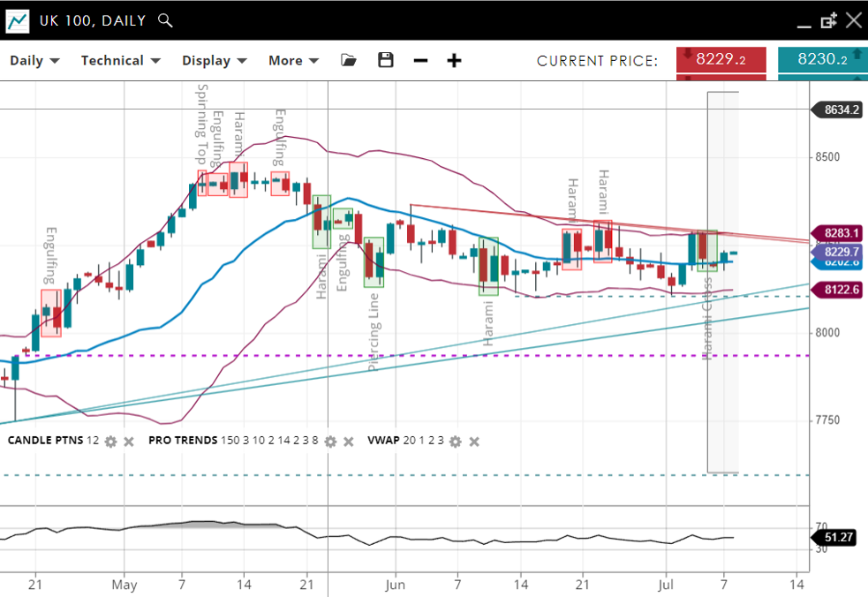Remove the PRO TRENDS indicator
868x597 pixels.
[x=349, y=441]
